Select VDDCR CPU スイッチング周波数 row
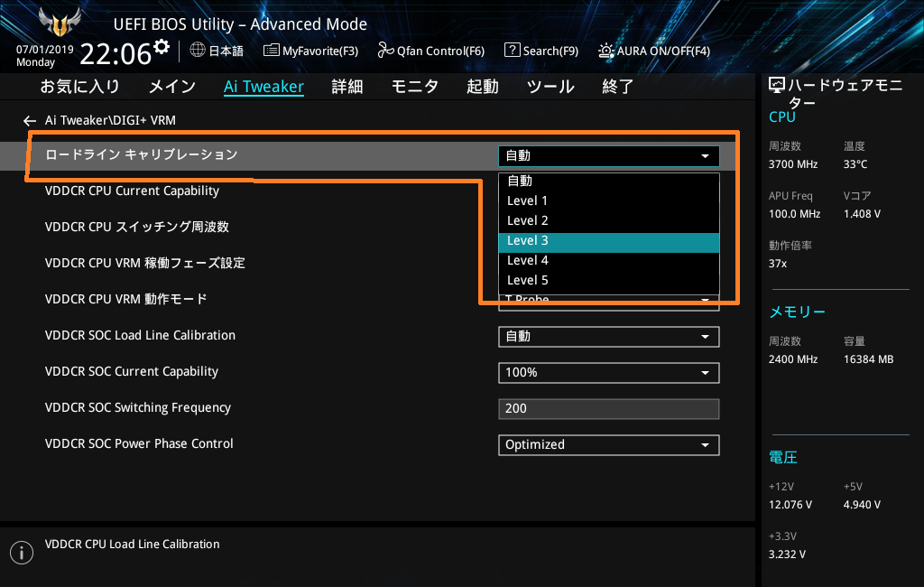The image size is (924, 587). 137,228
